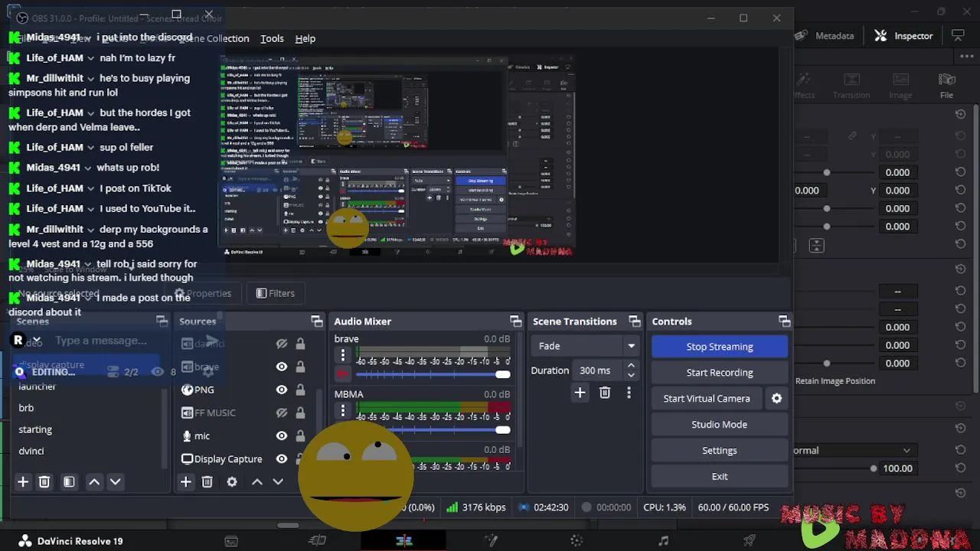Open chat identity dropdown beside R avatar
Screen dimensions: 980x551
click(36, 341)
